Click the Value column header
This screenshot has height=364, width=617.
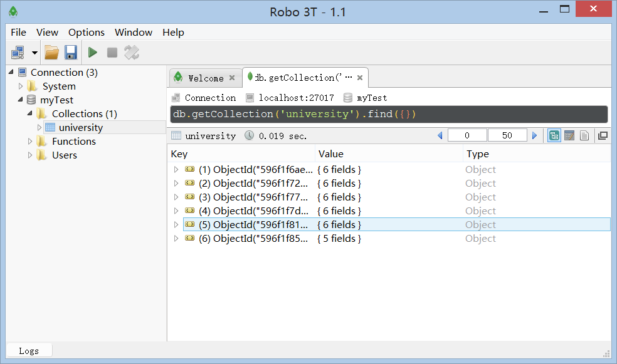(x=389, y=153)
